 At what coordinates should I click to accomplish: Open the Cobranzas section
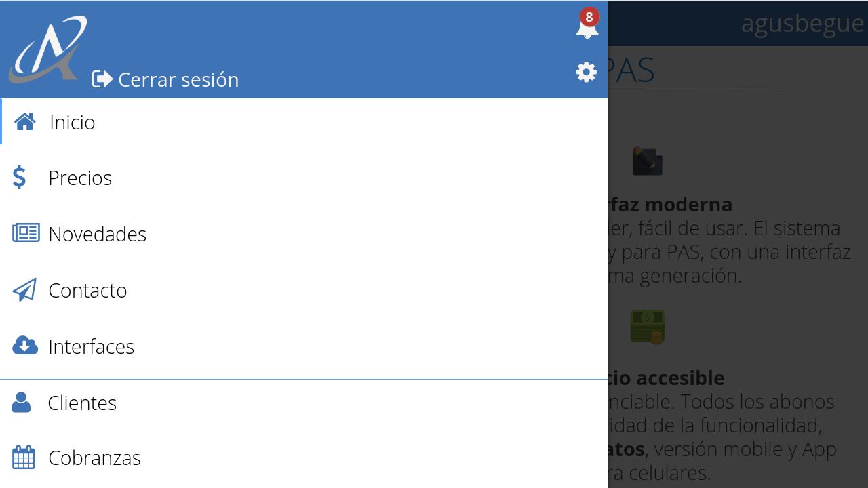pos(304,457)
